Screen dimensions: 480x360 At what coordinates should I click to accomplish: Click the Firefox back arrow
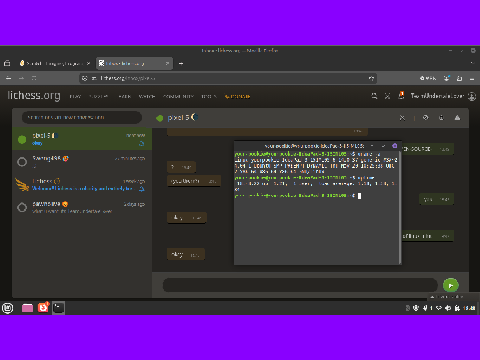click(x=8, y=78)
